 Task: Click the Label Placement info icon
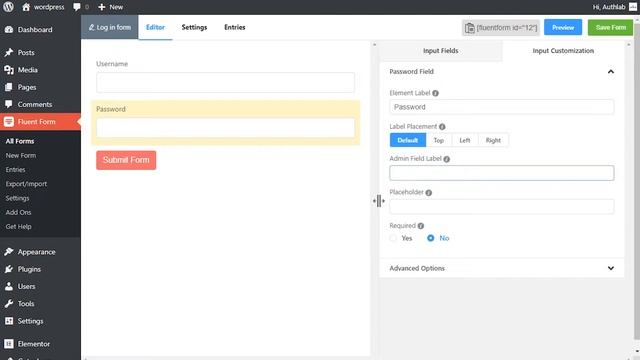click(442, 127)
